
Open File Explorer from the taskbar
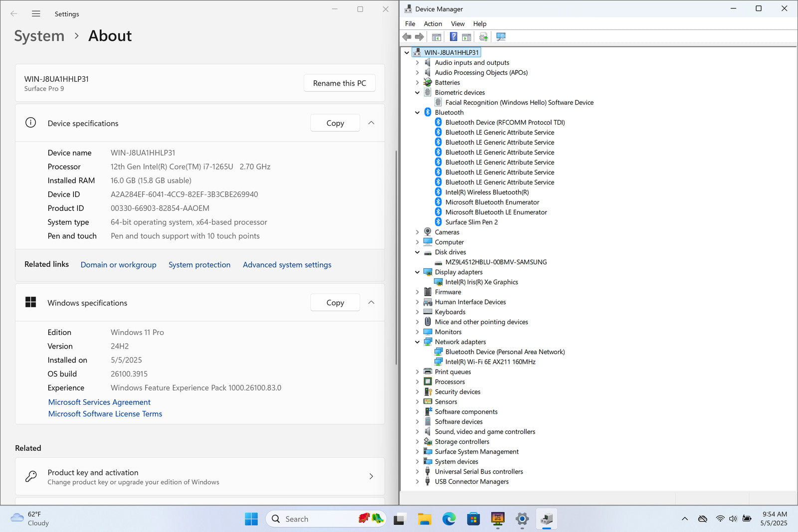point(424,519)
